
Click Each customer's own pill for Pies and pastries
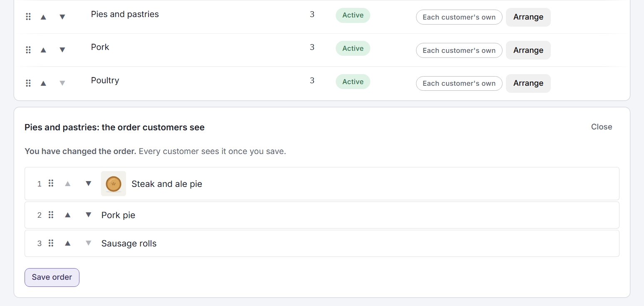[459, 17]
